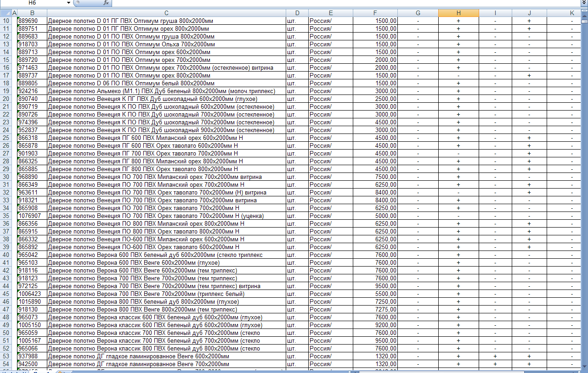The image size is (588, 373).
Task: Click the plus sign in column I row 54
Action: pyautogui.click(x=495, y=364)
